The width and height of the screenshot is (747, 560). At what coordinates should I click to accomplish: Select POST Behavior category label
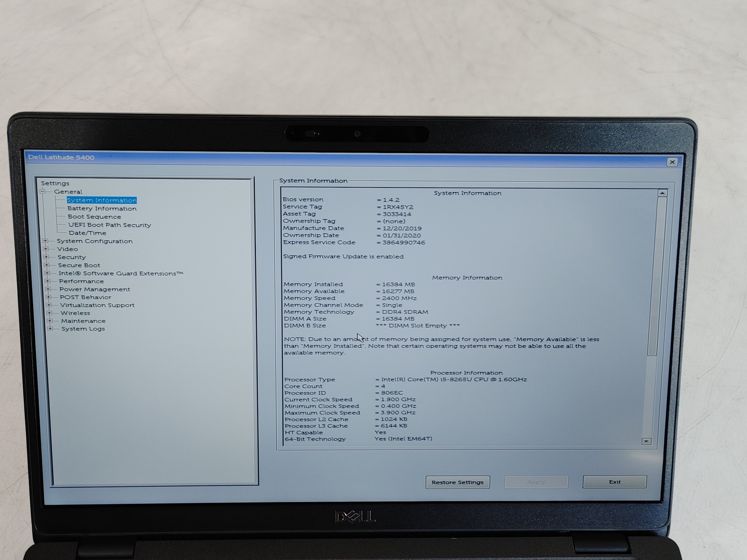coord(85,297)
